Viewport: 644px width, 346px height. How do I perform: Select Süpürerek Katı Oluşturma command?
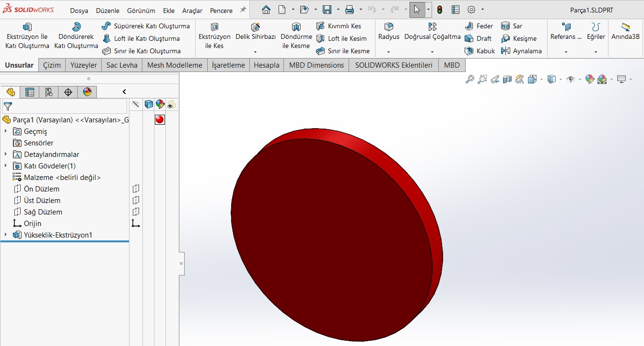pyautogui.click(x=146, y=26)
